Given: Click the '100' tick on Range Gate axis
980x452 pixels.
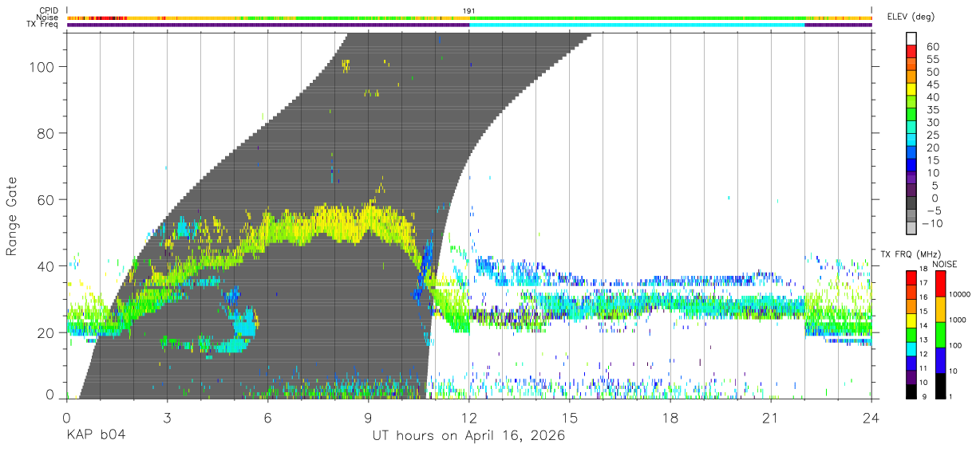Looking at the screenshot, I should pos(43,67).
